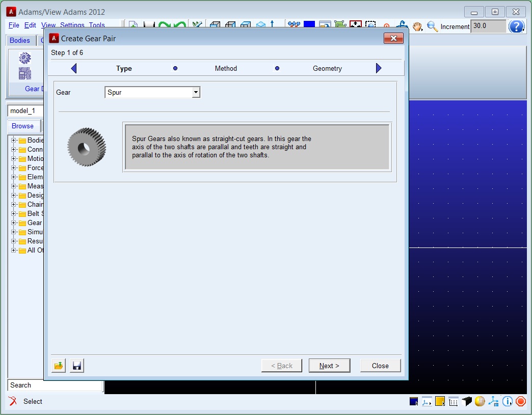Click the axes with window icon

point(493,401)
